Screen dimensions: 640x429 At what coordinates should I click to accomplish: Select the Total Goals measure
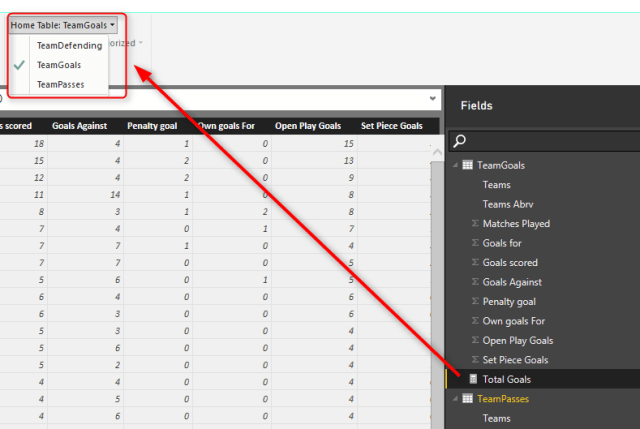click(507, 379)
